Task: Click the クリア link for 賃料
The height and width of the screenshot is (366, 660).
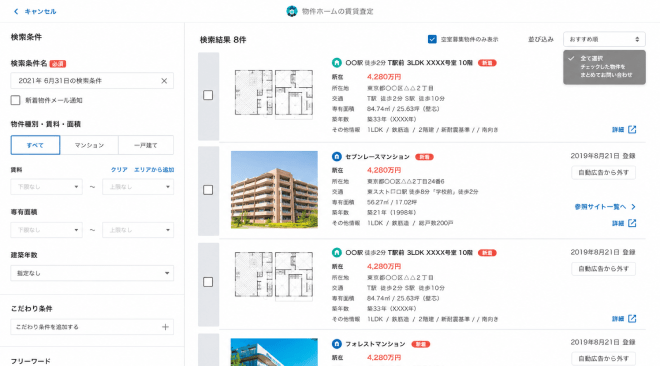Action: tap(119, 170)
